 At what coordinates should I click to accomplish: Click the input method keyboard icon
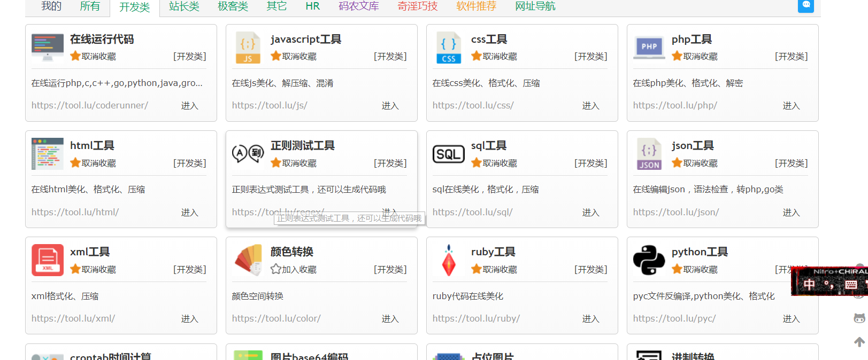pos(851,285)
